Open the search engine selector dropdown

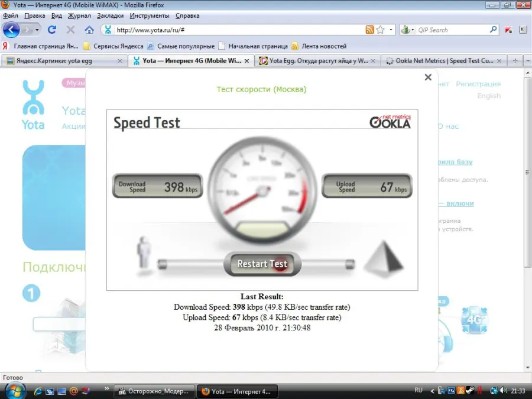click(407, 30)
